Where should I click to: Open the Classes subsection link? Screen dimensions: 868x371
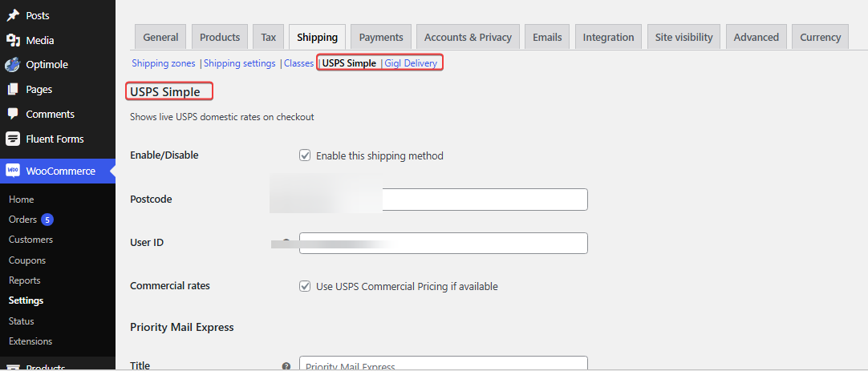coord(299,63)
